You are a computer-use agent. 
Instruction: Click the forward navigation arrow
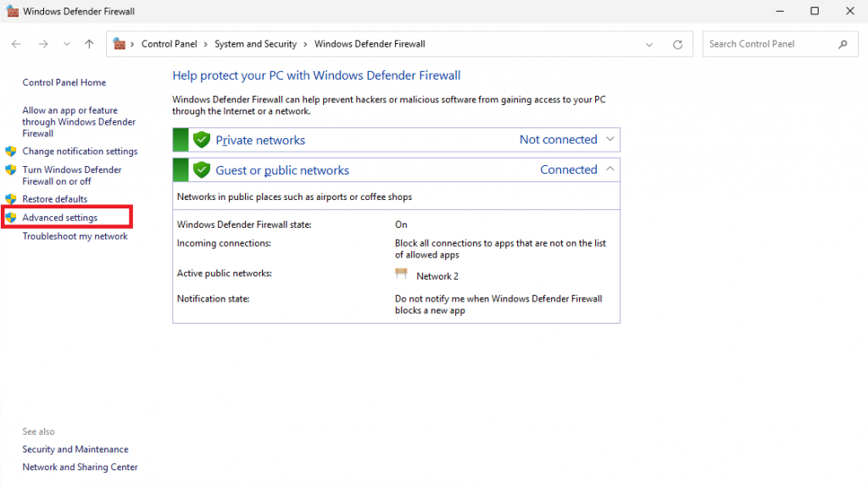(42, 44)
